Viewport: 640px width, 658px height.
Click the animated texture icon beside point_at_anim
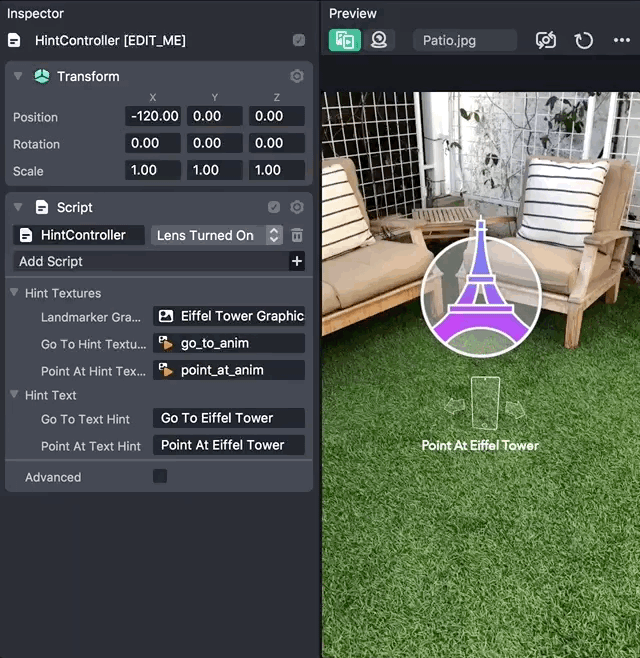166,370
